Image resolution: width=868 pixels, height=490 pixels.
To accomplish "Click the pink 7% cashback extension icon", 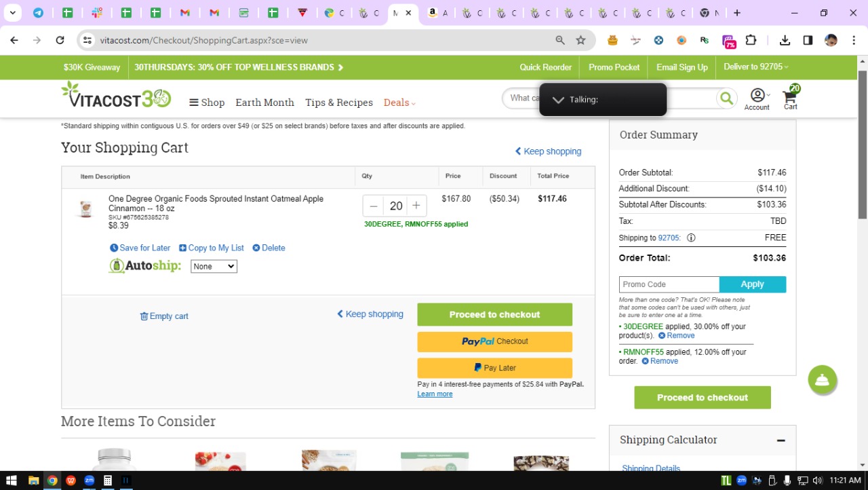I will tap(728, 41).
